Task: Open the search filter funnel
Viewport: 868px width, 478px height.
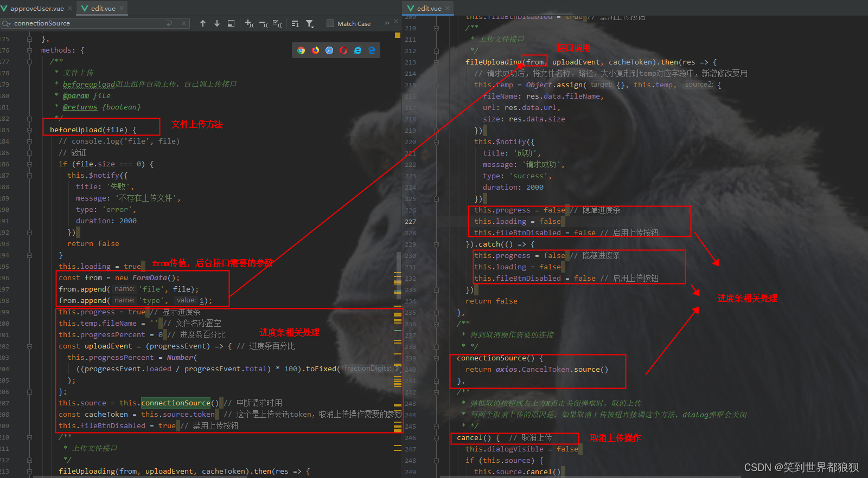Action: [x=310, y=23]
